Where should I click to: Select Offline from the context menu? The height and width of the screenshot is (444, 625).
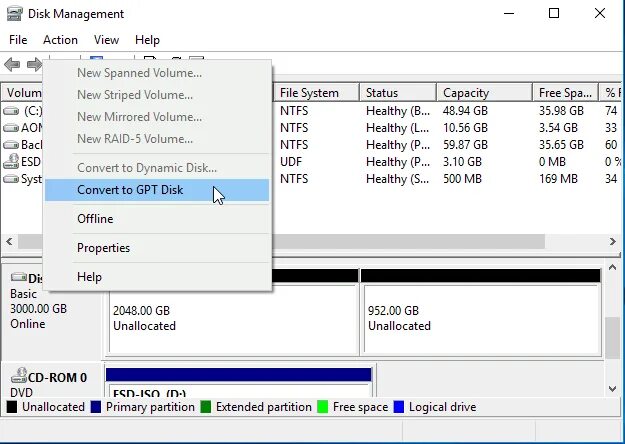click(x=157, y=219)
